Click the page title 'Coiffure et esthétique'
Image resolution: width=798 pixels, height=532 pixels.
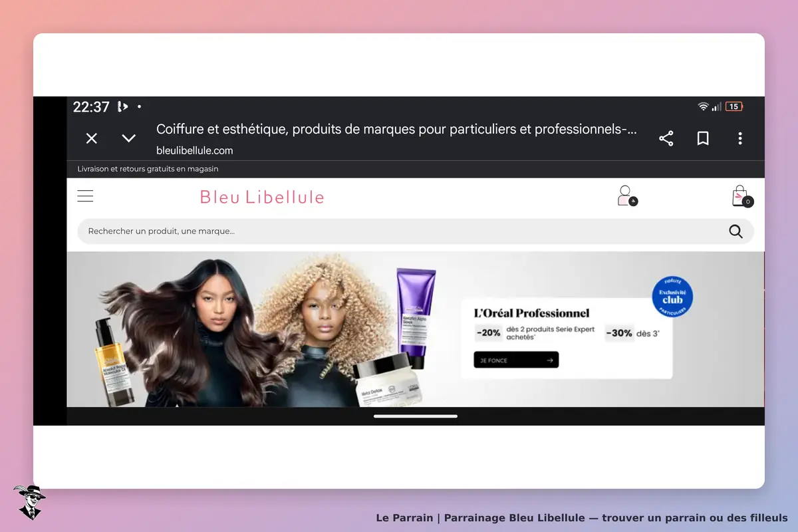tap(396, 129)
